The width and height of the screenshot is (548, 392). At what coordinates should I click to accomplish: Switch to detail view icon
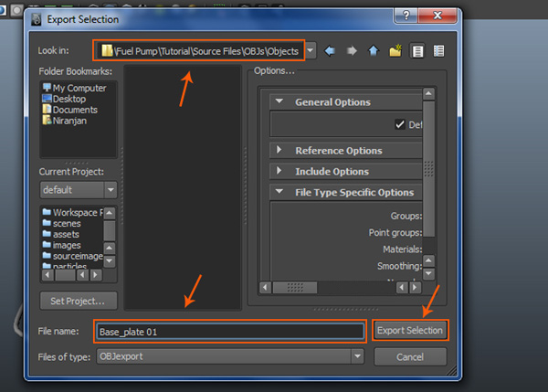pyautogui.click(x=439, y=51)
